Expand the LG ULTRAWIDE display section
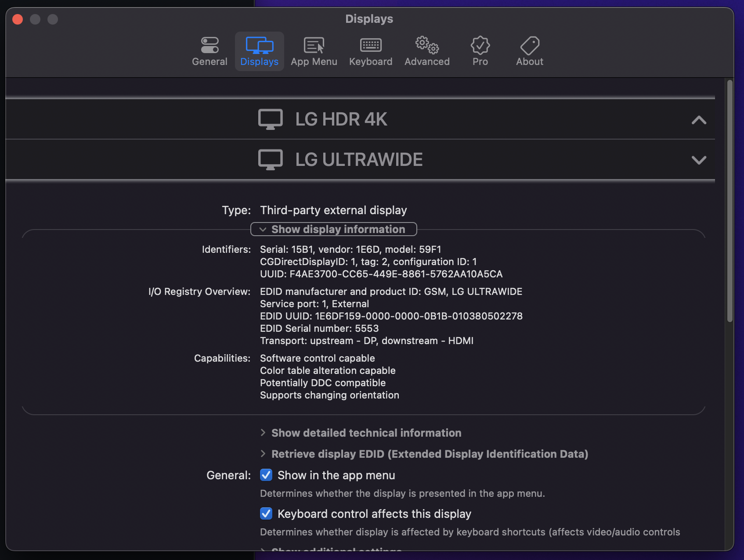Viewport: 744px width, 560px height. tap(698, 160)
